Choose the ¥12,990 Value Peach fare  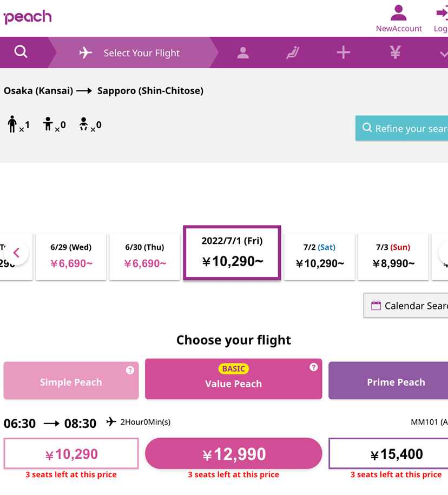click(234, 453)
